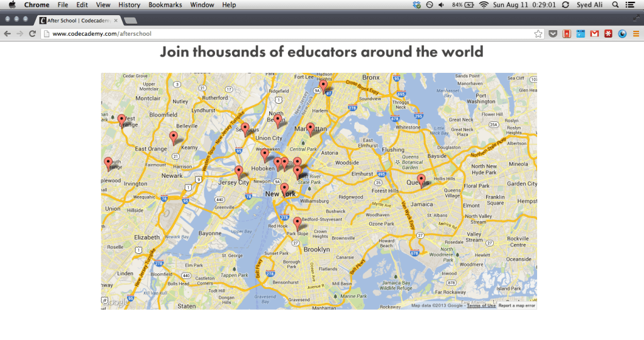
Task: Click the Pocket extension icon
Action: point(553,33)
